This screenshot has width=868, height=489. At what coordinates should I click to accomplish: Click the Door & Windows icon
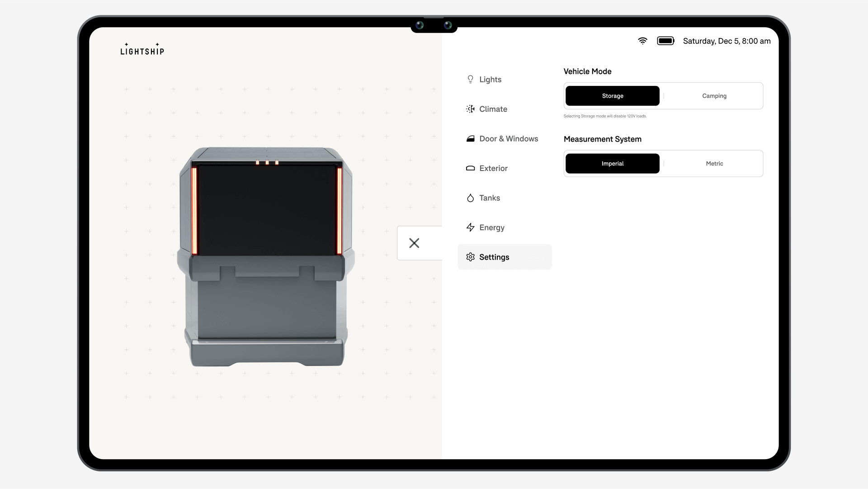(470, 139)
